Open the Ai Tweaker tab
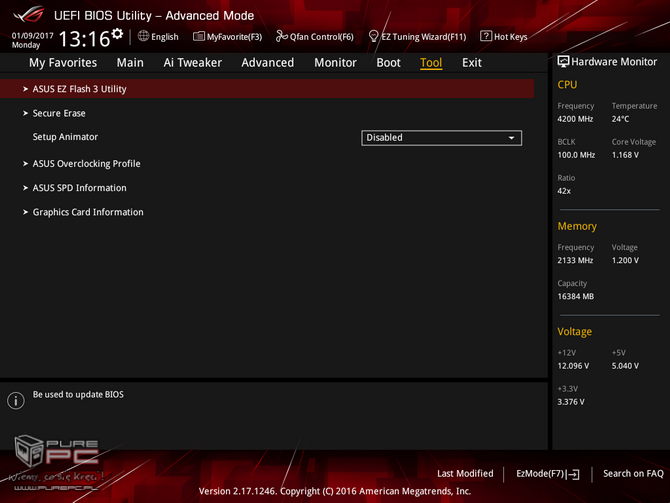Image resolution: width=670 pixels, height=503 pixels. pos(193,63)
